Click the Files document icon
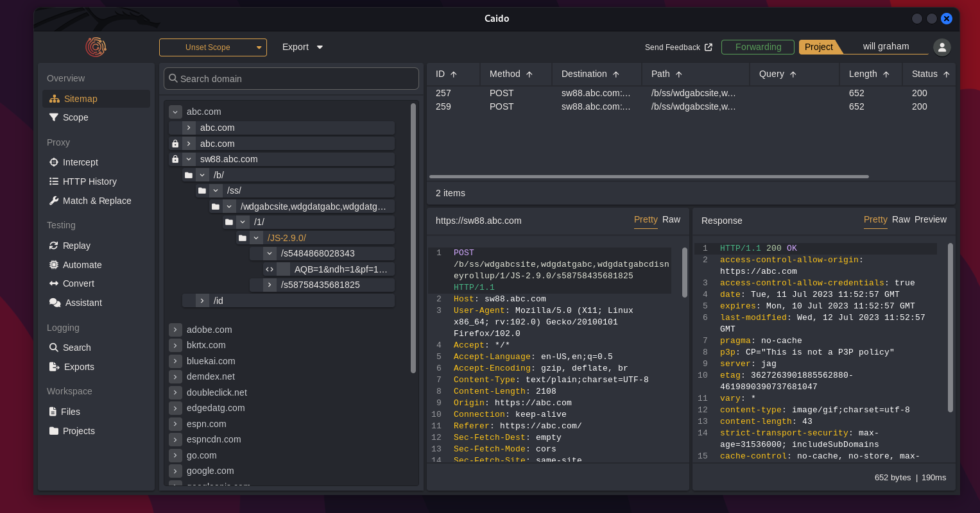 pos(53,412)
